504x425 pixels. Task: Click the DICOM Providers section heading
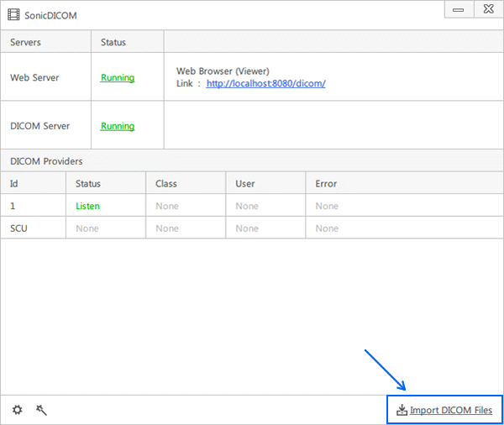click(x=46, y=161)
